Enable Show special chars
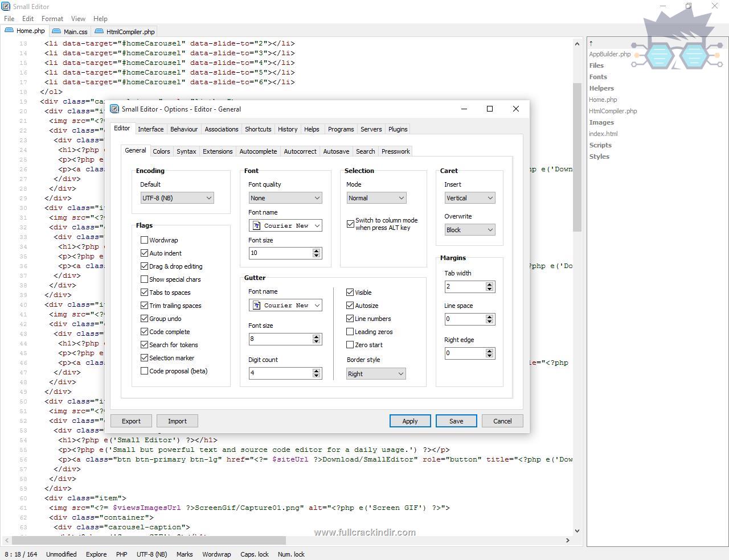Screen dimensions: 729x560 144,279
